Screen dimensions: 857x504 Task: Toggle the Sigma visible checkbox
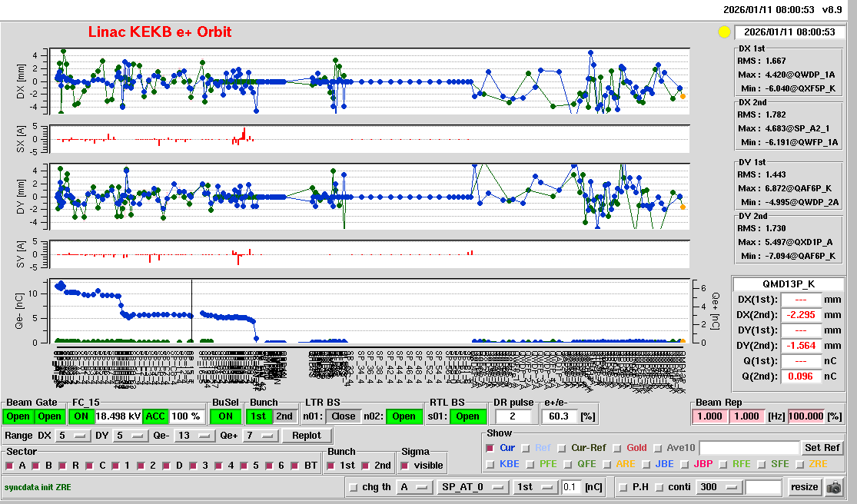pyautogui.click(x=405, y=466)
